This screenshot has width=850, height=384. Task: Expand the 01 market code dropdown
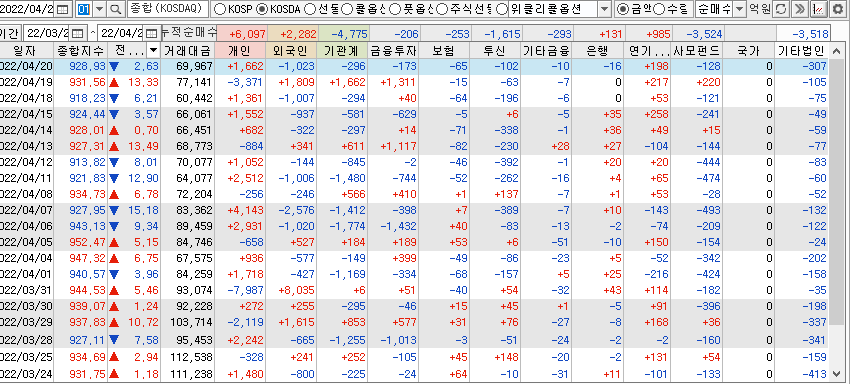point(99,9)
